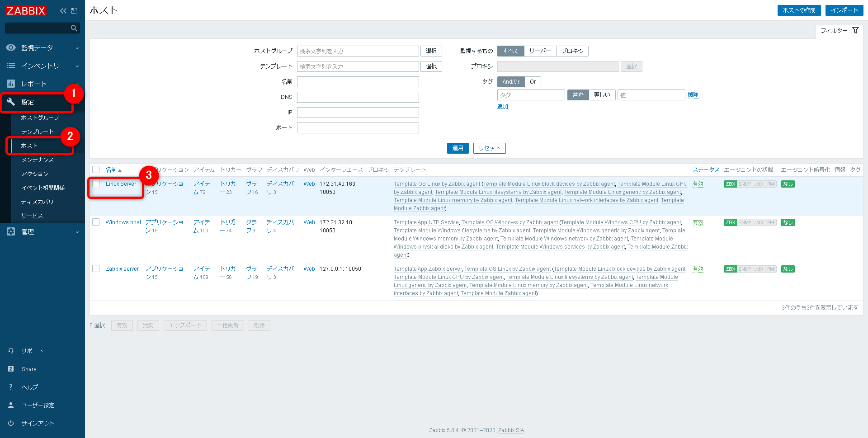868x438 pixels.
Task: Open ディスカバリ submenu item
Action: point(37,202)
